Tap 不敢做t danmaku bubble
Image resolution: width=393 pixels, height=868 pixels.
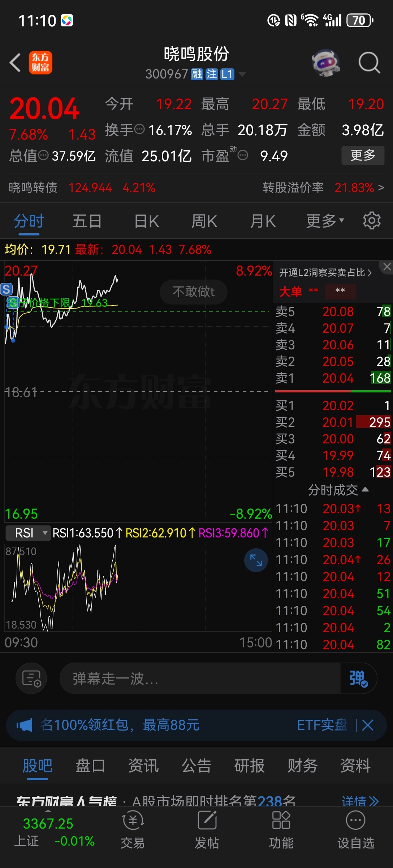pyautogui.click(x=194, y=292)
